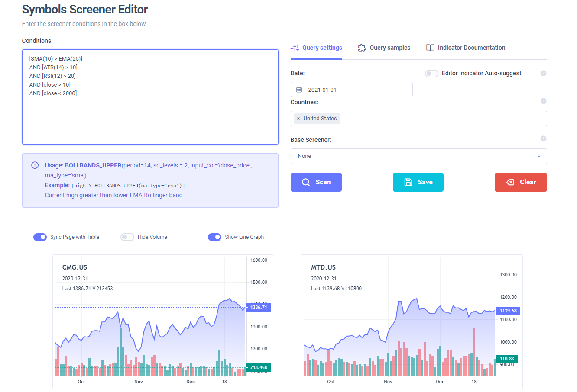577x392 pixels.
Task: Click the info icon in usage hint box
Action: click(35, 165)
